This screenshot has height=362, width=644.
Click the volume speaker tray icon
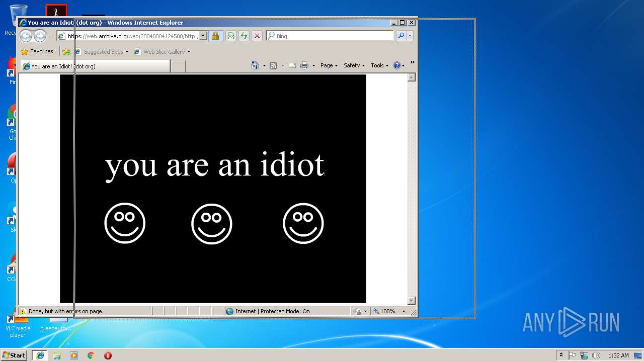(x=596, y=355)
